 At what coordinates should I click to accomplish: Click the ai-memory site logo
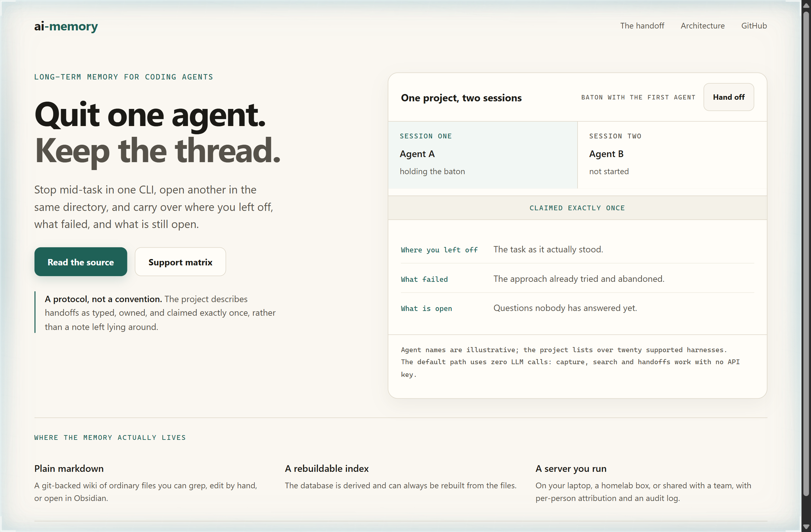click(66, 26)
